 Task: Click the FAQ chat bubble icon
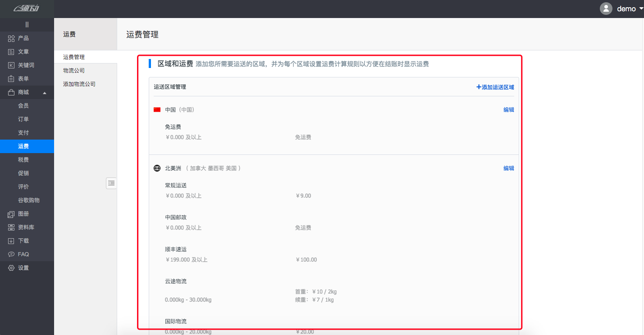pyautogui.click(x=11, y=254)
